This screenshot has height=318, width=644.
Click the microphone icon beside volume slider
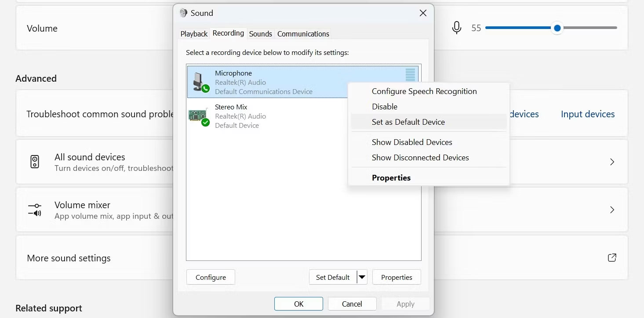457,28
